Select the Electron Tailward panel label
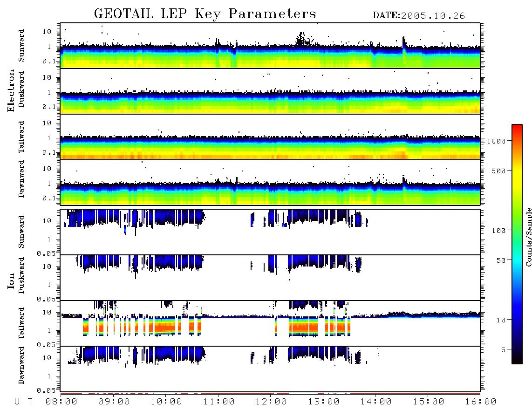The width and height of the screenshot is (532, 410). (21, 137)
